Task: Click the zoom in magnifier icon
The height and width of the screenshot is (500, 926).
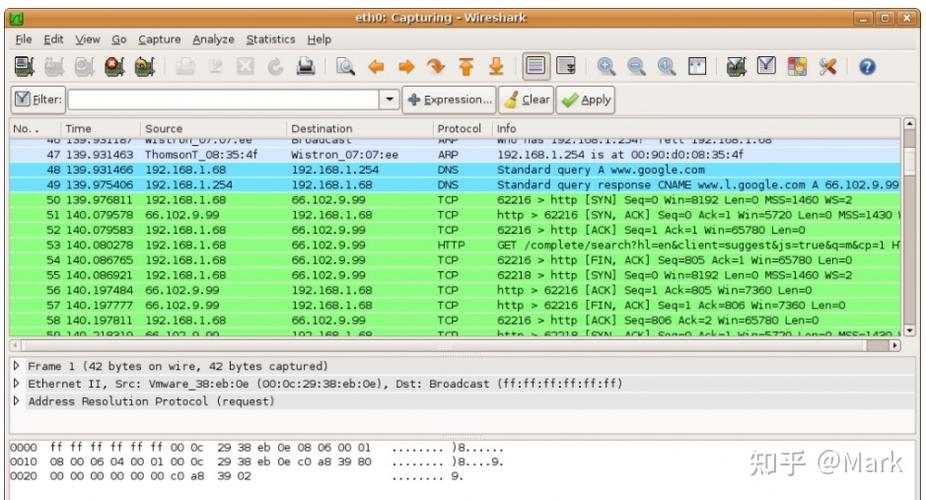Action: pos(607,66)
